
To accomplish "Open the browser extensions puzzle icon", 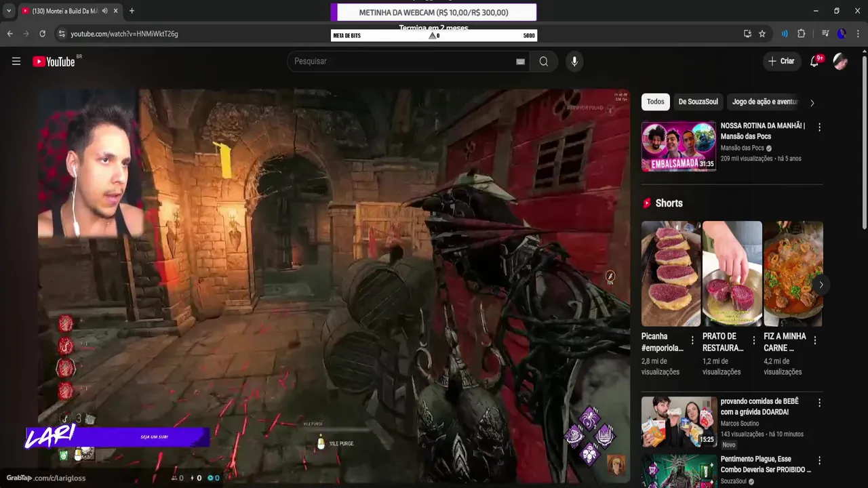I will pyautogui.click(x=802, y=34).
